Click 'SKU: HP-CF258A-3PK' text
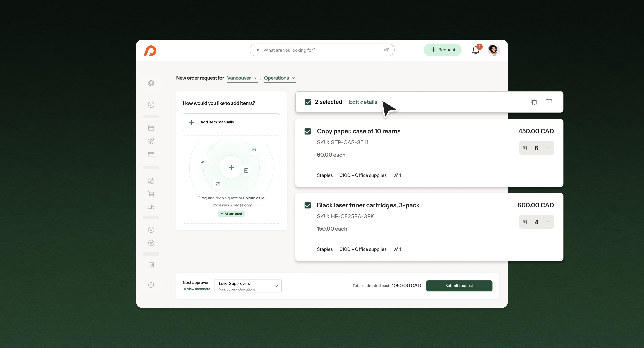Image resolution: width=644 pixels, height=348 pixels. coord(345,216)
